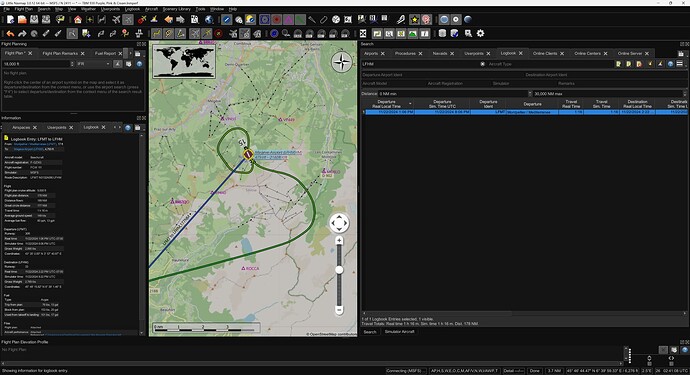
Task: Adjust the cruise altitude 18,000 ft stepper
Action: tap(72, 64)
